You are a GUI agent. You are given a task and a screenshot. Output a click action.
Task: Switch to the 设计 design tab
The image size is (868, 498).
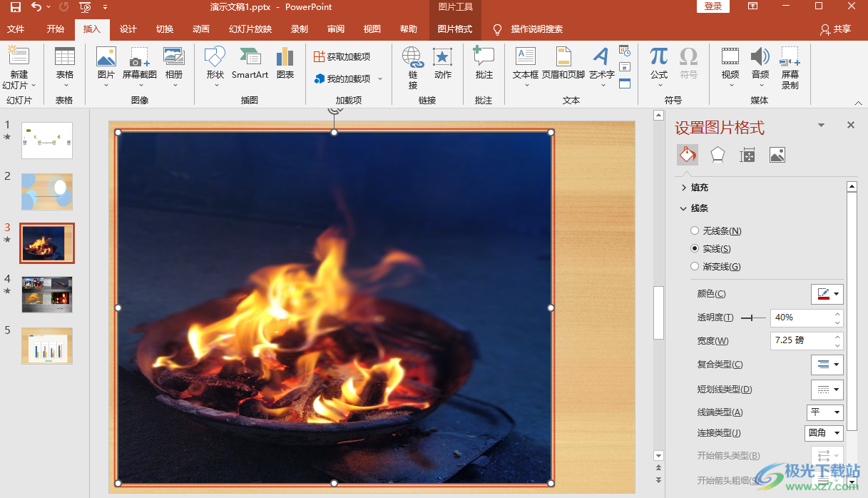coord(128,29)
